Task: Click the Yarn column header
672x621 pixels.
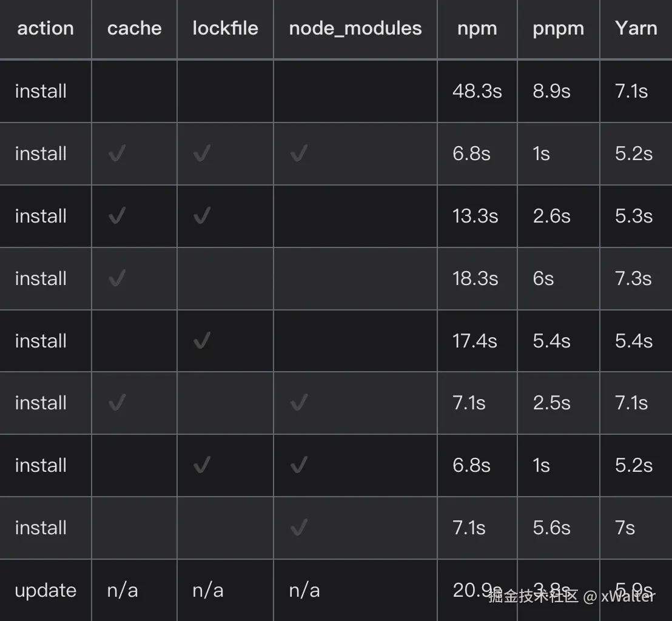Action: coord(636,29)
